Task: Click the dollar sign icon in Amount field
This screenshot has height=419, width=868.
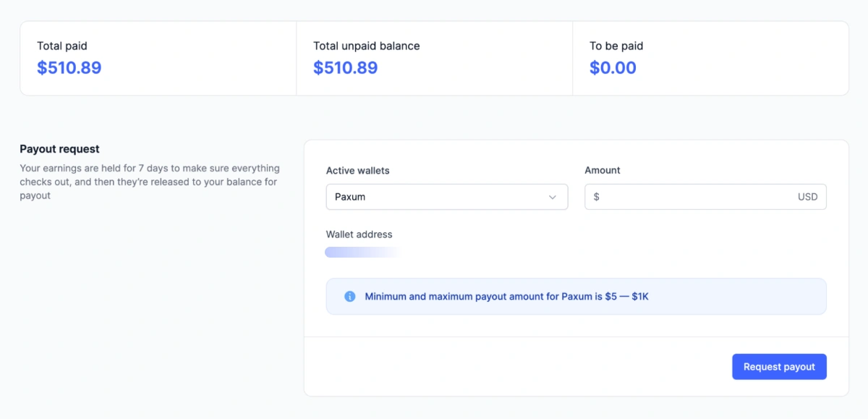Action: [x=595, y=196]
